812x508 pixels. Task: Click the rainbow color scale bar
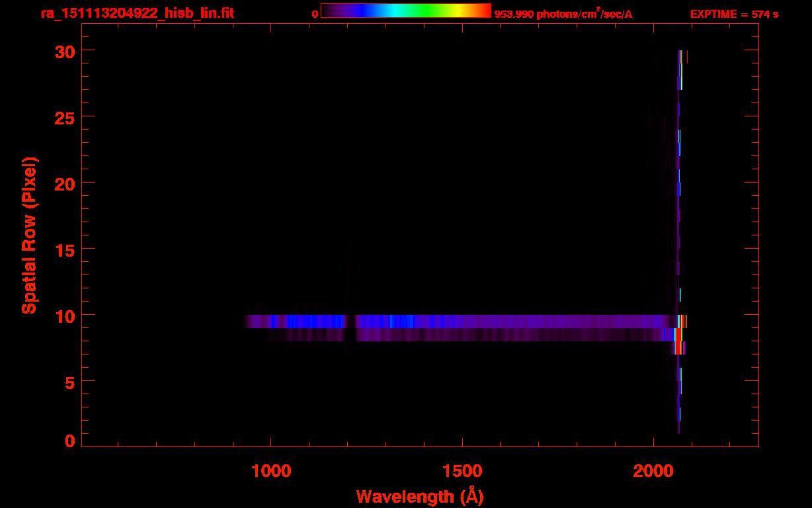(x=405, y=11)
